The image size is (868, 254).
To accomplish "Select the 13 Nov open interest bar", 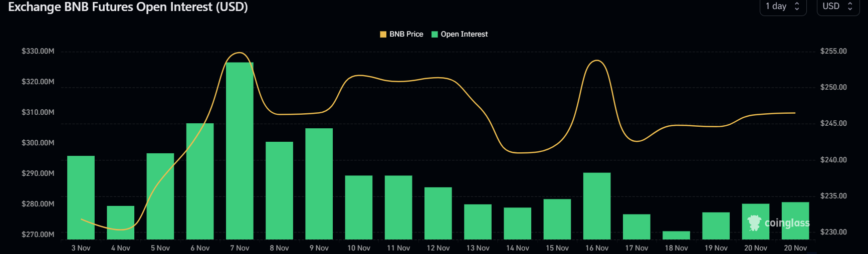I will (478, 222).
